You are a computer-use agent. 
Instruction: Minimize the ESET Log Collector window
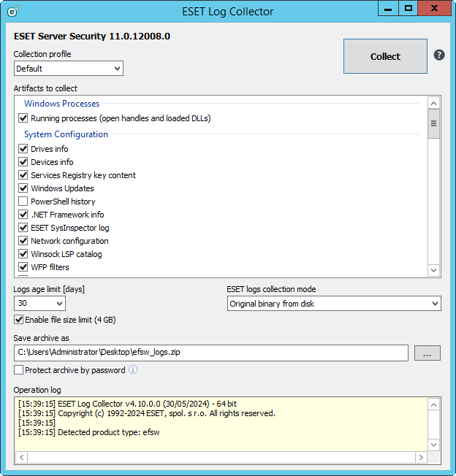388,9
